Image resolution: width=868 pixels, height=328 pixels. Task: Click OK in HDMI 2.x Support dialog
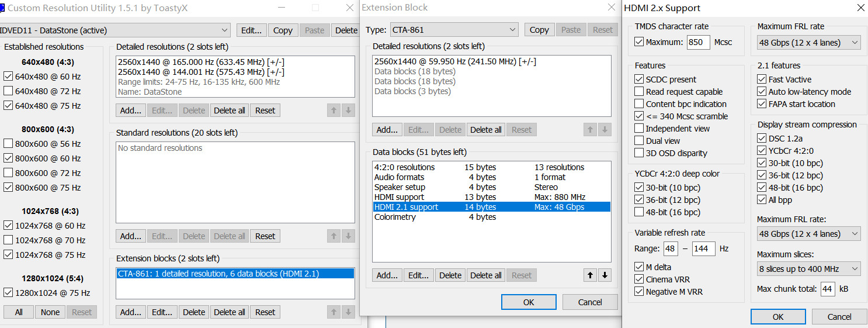point(777,317)
